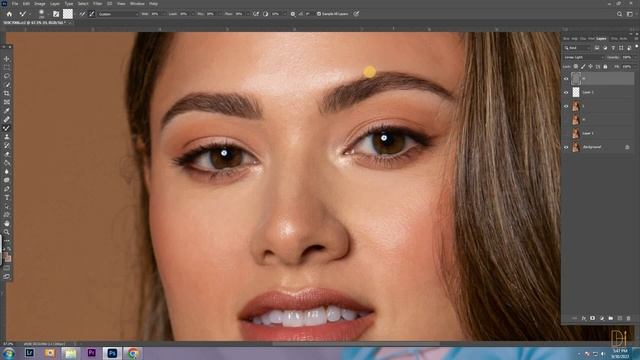640x360 pixels.
Task: Open the brush preset picker arrow
Action: coord(48,14)
